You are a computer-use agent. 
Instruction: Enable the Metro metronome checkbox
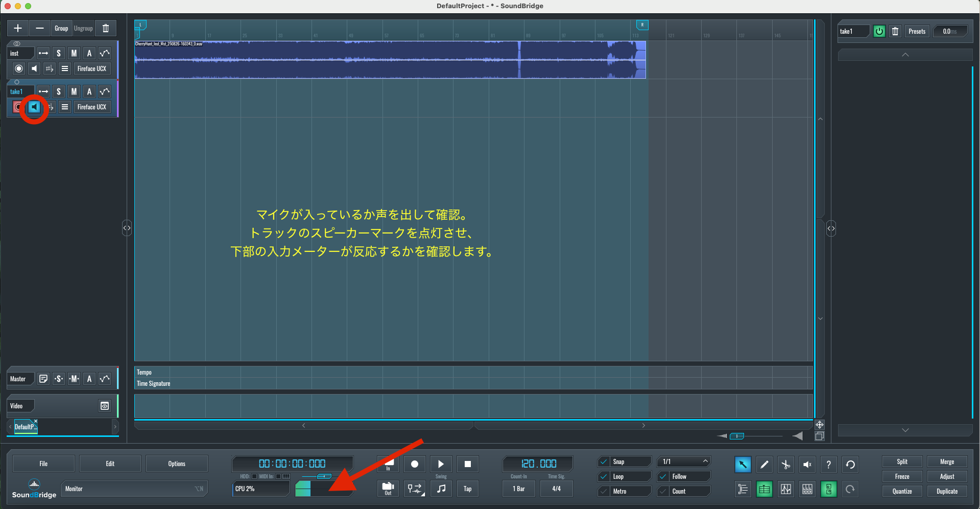(x=604, y=491)
